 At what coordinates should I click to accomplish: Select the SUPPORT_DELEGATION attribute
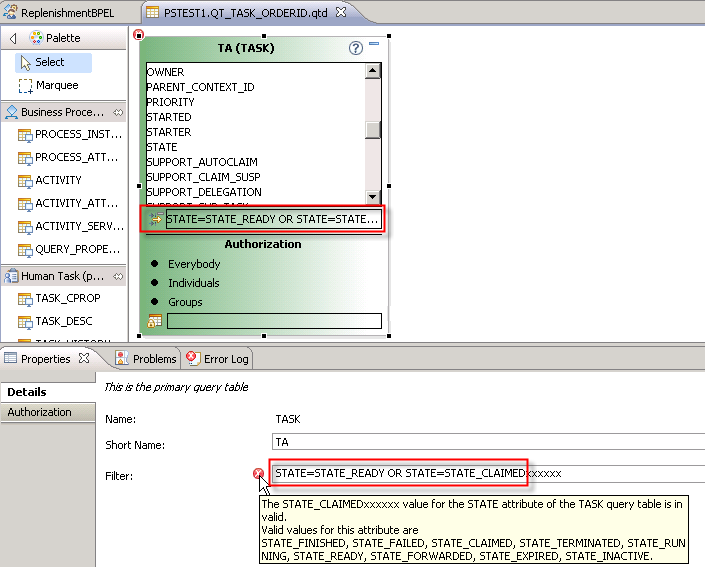tap(204, 192)
